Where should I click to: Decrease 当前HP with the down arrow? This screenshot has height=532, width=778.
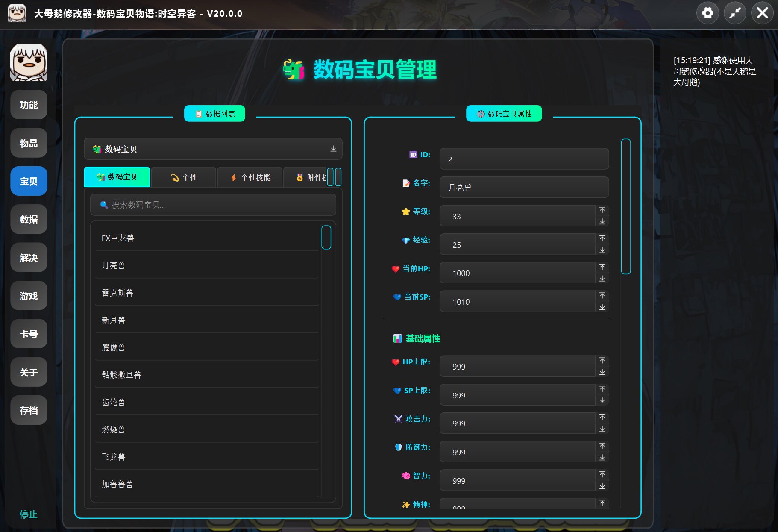point(602,279)
